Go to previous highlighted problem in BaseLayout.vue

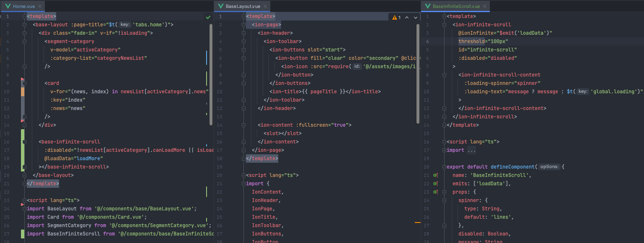click(x=407, y=17)
